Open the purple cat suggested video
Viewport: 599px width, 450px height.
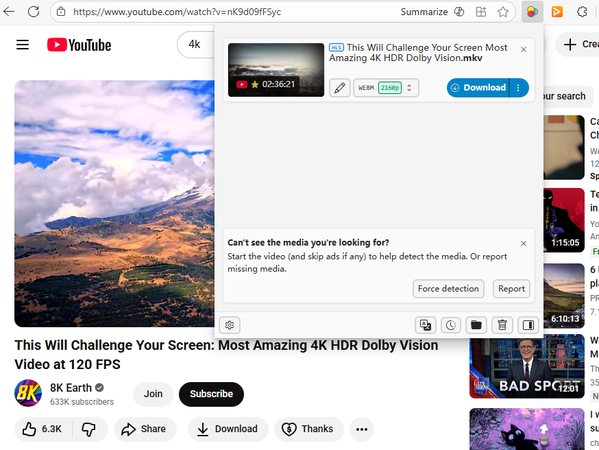(527, 429)
